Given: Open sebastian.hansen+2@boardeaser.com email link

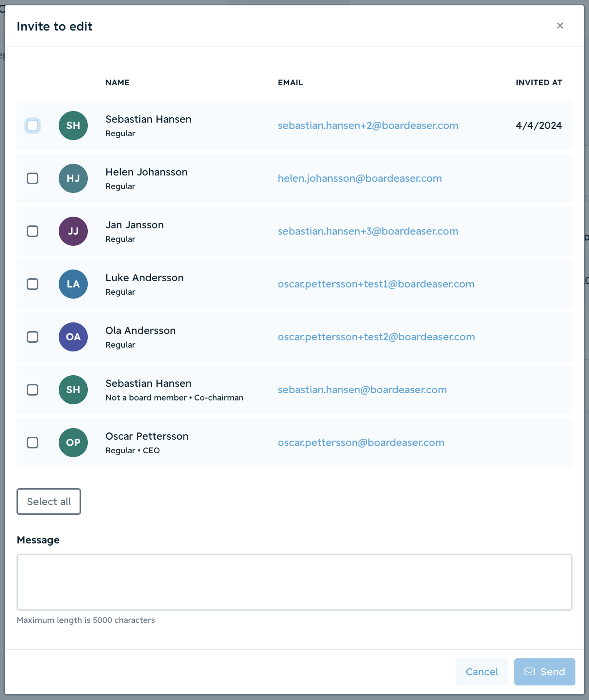Looking at the screenshot, I should coord(368,126).
